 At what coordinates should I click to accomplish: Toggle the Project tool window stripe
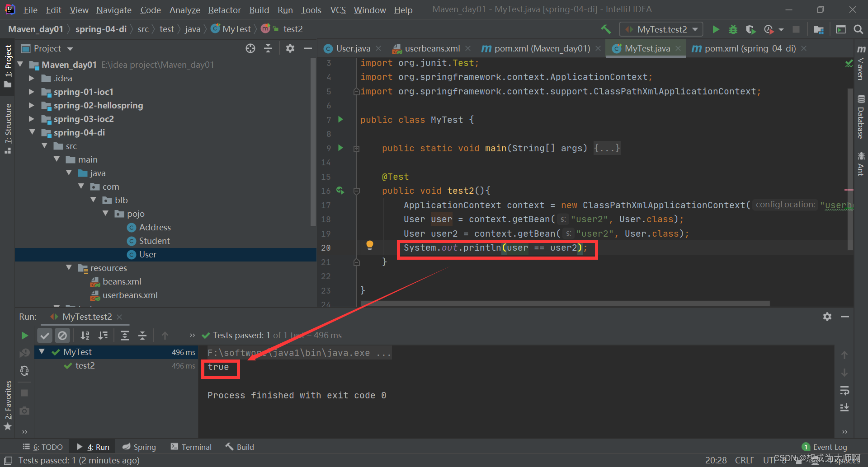[x=8, y=66]
